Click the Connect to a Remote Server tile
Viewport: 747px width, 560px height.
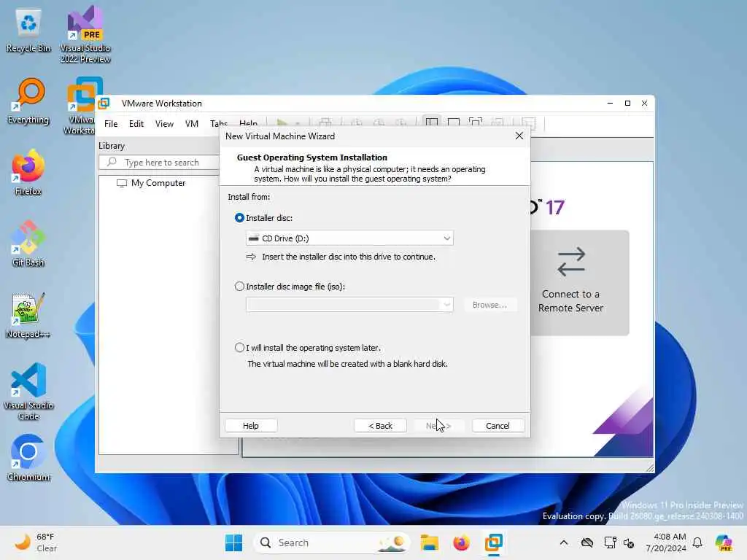(579, 283)
